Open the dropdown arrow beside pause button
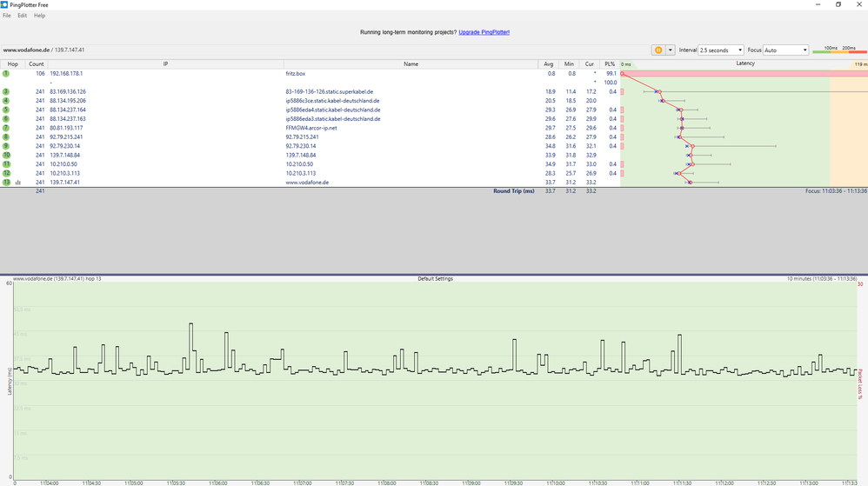This screenshot has width=868, height=486. [670, 50]
